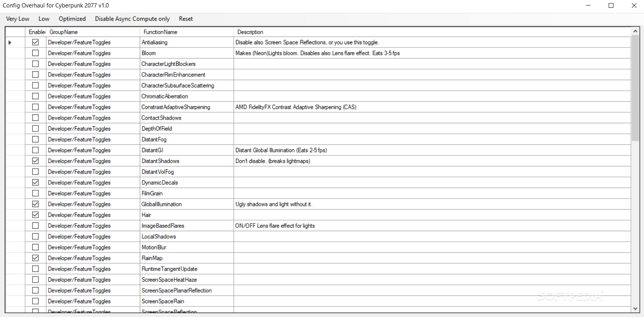Enable the DepthOfField checkbox
This screenshot has height=317, width=644.
tap(35, 129)
